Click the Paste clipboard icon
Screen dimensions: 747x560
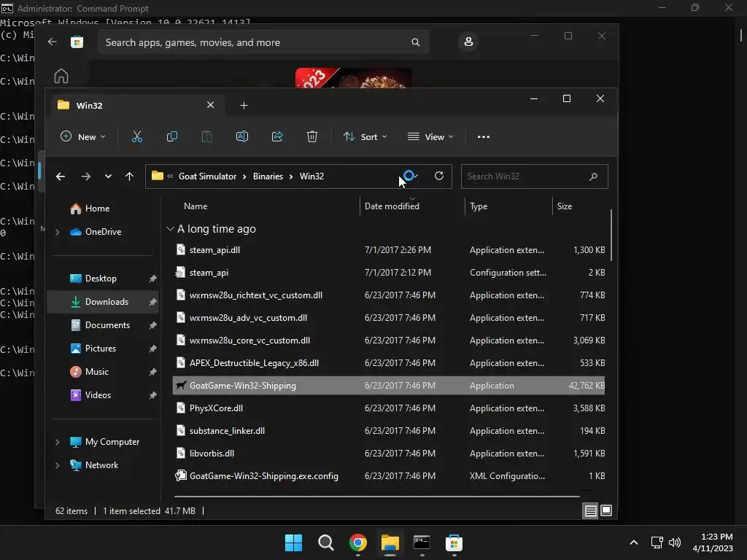coord(206,136)
